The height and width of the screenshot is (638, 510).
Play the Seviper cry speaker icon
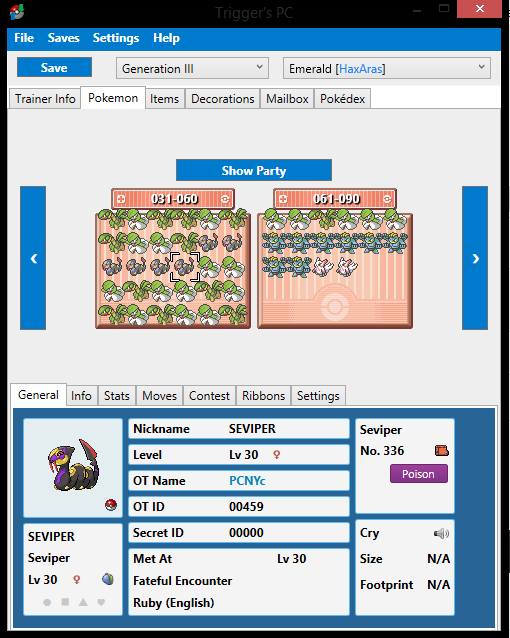[x=441, y=533]
